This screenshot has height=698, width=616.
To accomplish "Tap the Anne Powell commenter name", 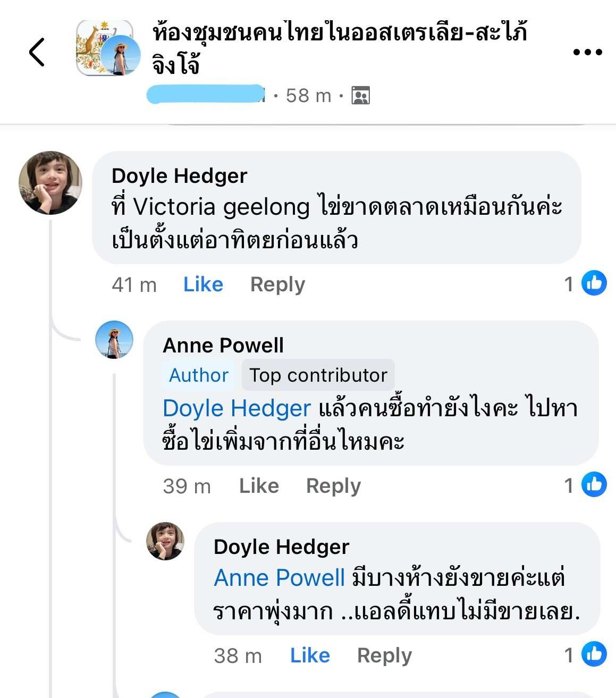I will click(223, 346).
